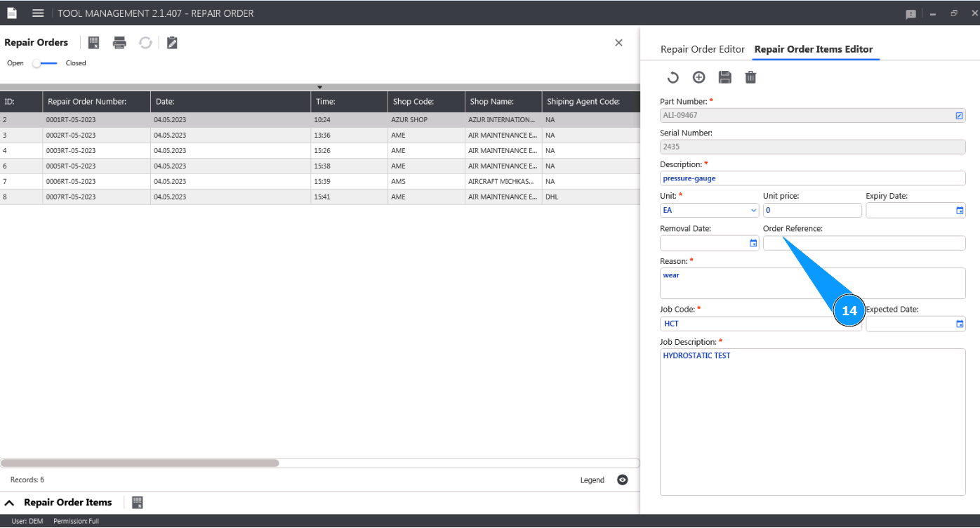The width and height of the screenshot is (980, 528).
Task: Toggle the Open/Closed orders switch
Action: pos(46,63)
